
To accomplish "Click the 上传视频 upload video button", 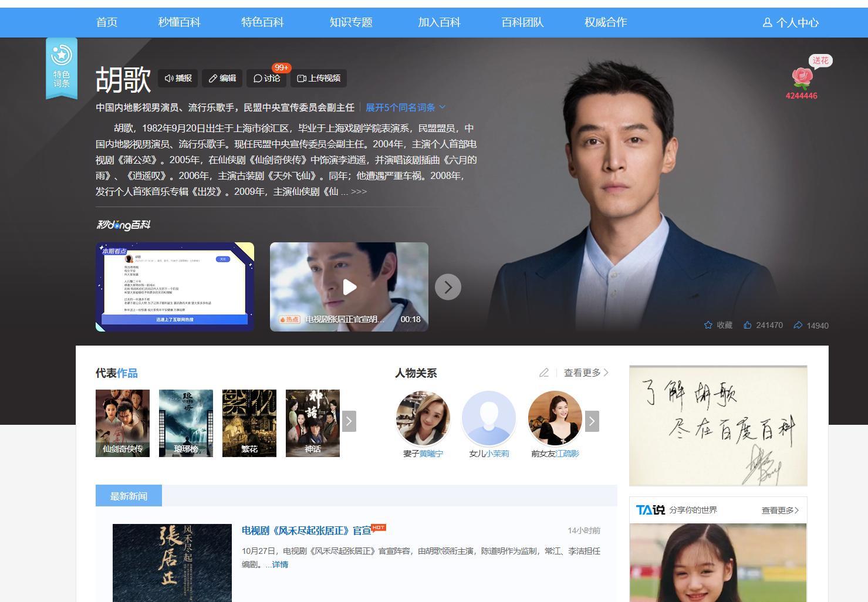I will pos(319,78).
